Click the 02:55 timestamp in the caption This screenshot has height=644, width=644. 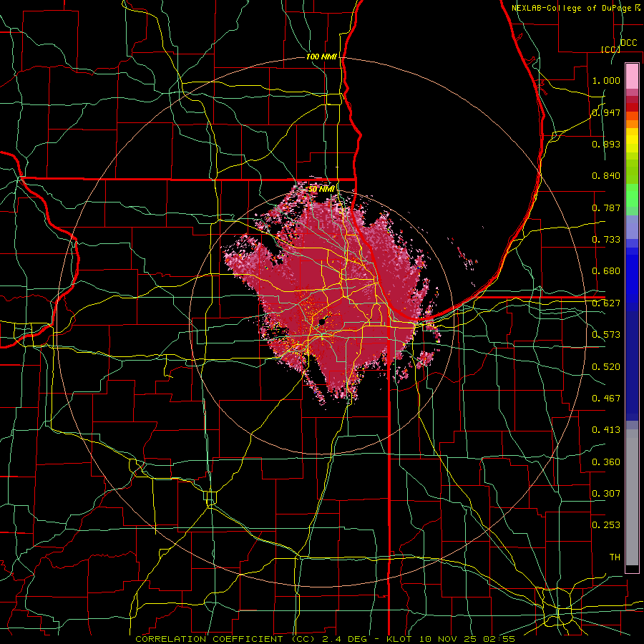[499, 639]
